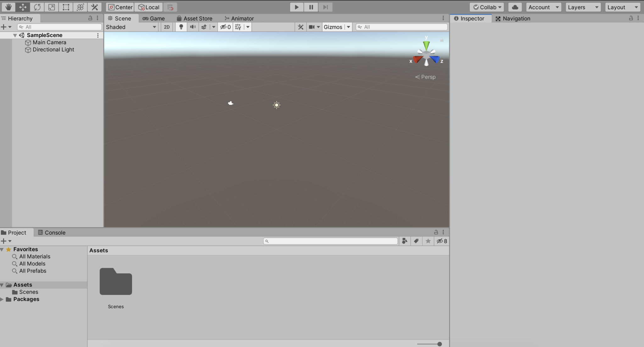Open the Shaded draw mode dropdown
644x347 pixels.
131,27
